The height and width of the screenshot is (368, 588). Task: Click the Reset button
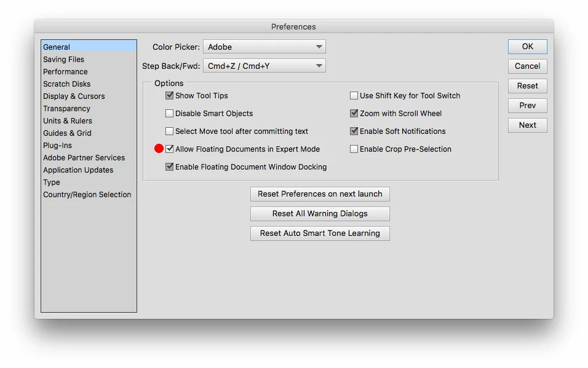527,86
